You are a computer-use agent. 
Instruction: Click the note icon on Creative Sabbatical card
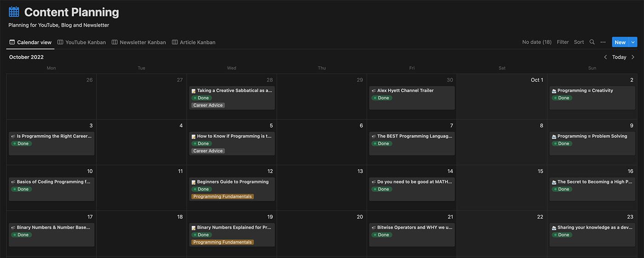(194, 91)
